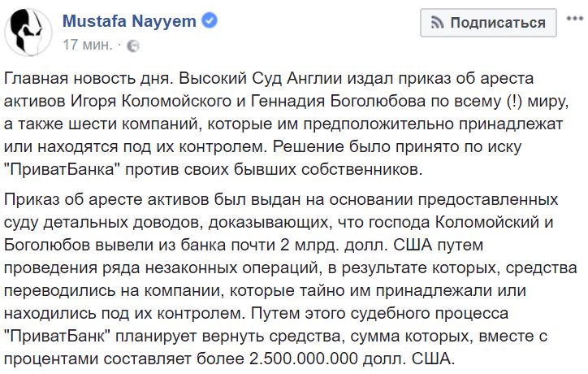The width and height of the screenshot is (588, 374).
Task: Click "ПриватБанка" in the first paragraph
Action: coord(62,169)
